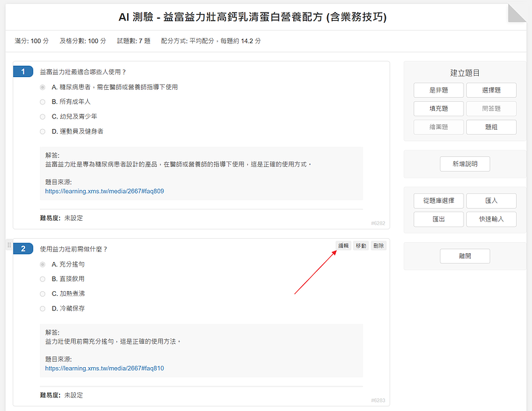532x411 pixels.
Task: Click 移動 to move question 2
Action: (x=360, y=245)
